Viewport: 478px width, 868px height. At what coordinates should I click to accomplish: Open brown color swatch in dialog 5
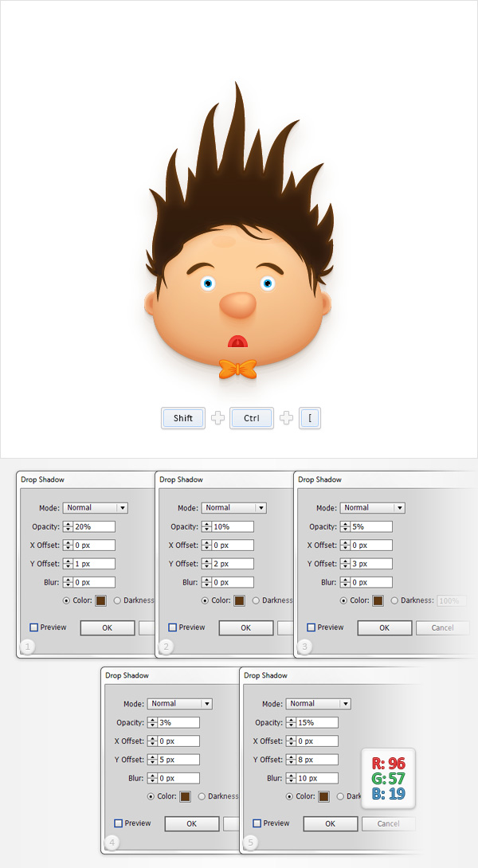pos(324,796)
